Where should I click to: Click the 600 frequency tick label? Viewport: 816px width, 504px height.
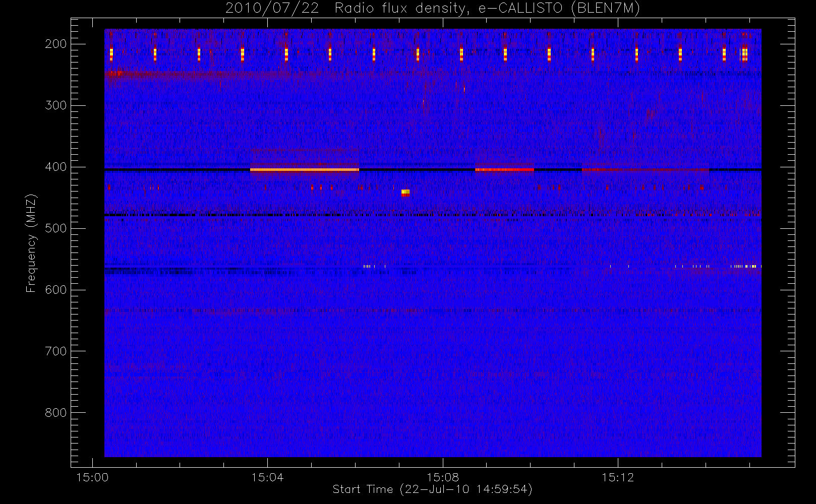pos(56,290)
